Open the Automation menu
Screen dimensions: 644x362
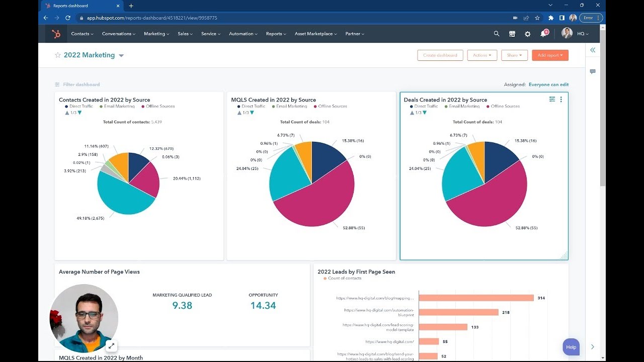pyautogui.click(x=244, y=34)
